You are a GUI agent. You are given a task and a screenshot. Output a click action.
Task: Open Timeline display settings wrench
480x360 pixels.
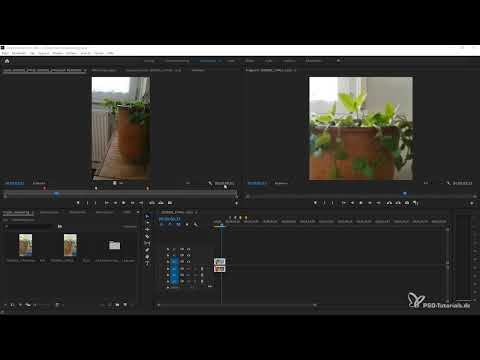click(x=196, y=225)
